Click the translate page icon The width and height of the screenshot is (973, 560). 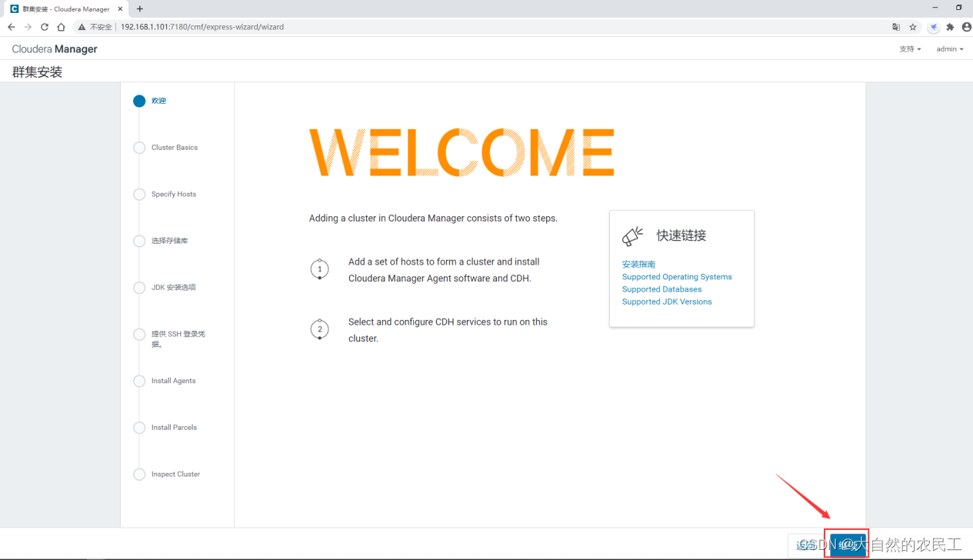[896, 27]
